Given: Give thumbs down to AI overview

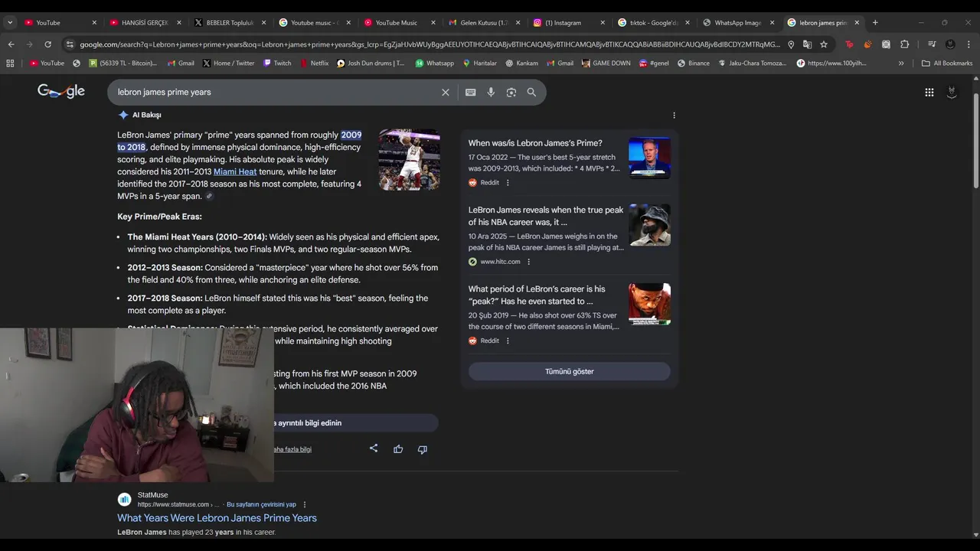Looking at the screenshot, I should (422, 449).
